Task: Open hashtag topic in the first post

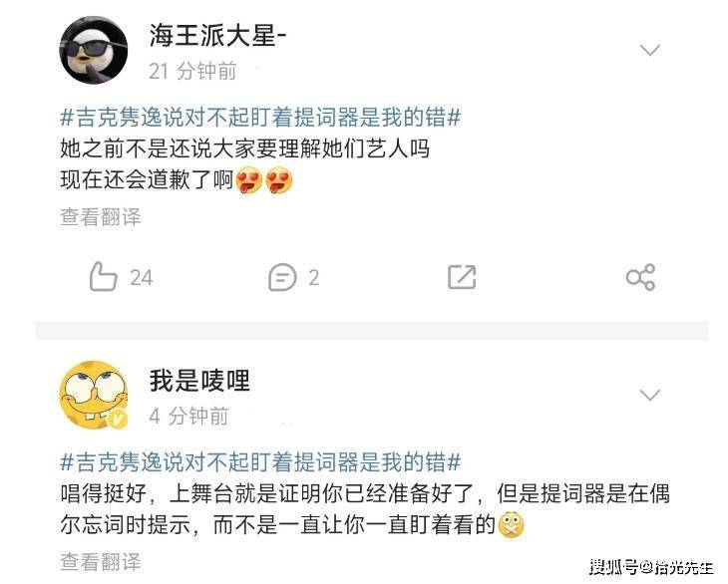Action: click(260, 117)
